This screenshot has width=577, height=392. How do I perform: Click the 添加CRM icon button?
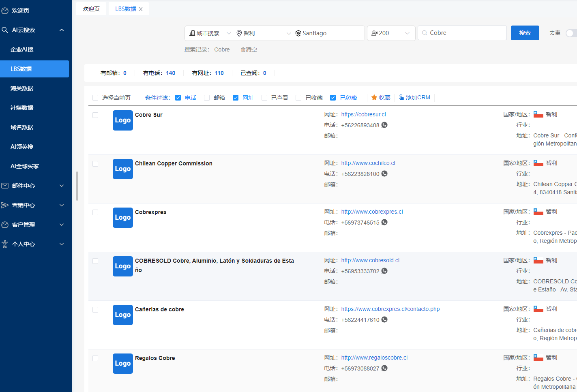click(x=401, y=97)
